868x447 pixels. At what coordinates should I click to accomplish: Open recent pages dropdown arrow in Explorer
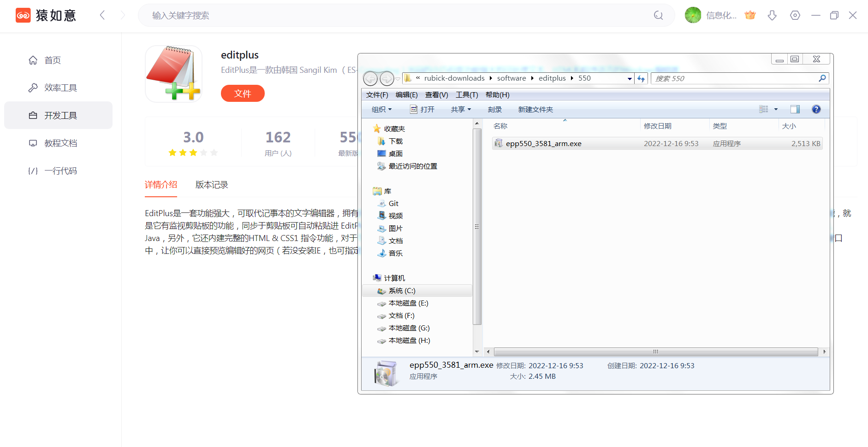tap(398, 79)
